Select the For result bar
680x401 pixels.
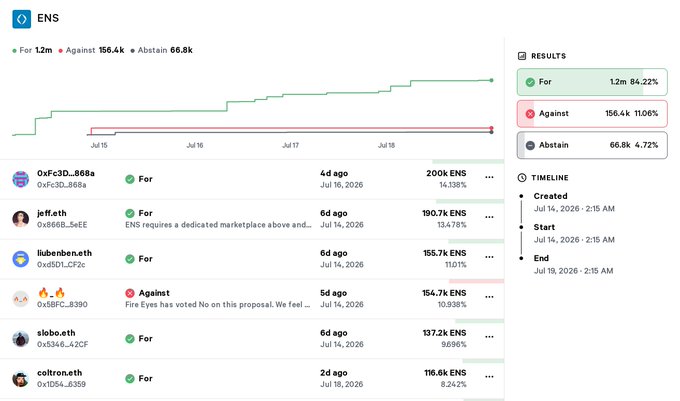click(592, 82)
